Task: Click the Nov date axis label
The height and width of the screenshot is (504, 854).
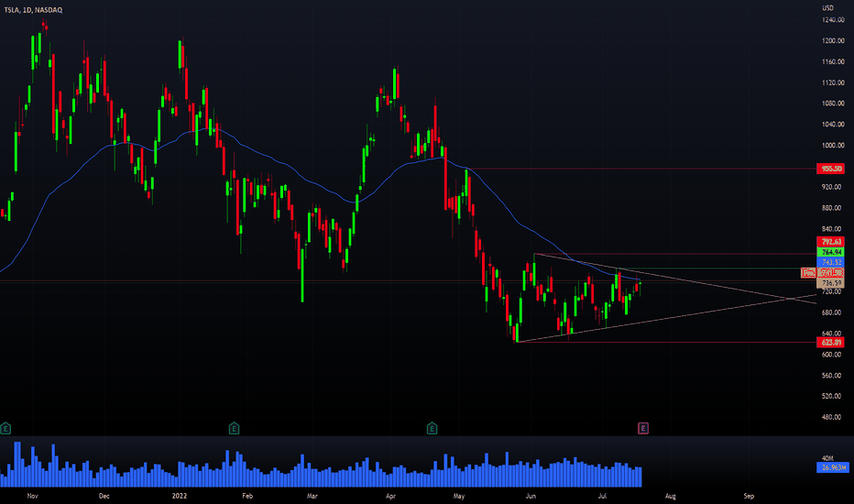Action: pos(32,496)
